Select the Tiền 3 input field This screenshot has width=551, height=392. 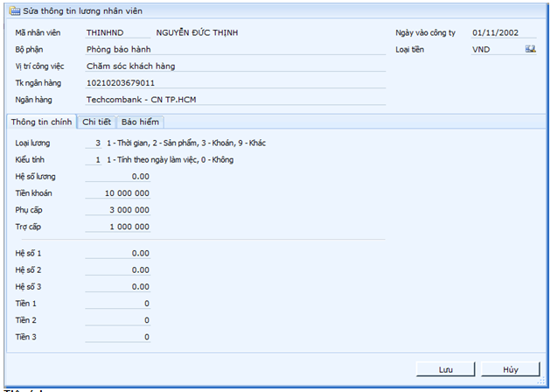[x=118, y=336]
